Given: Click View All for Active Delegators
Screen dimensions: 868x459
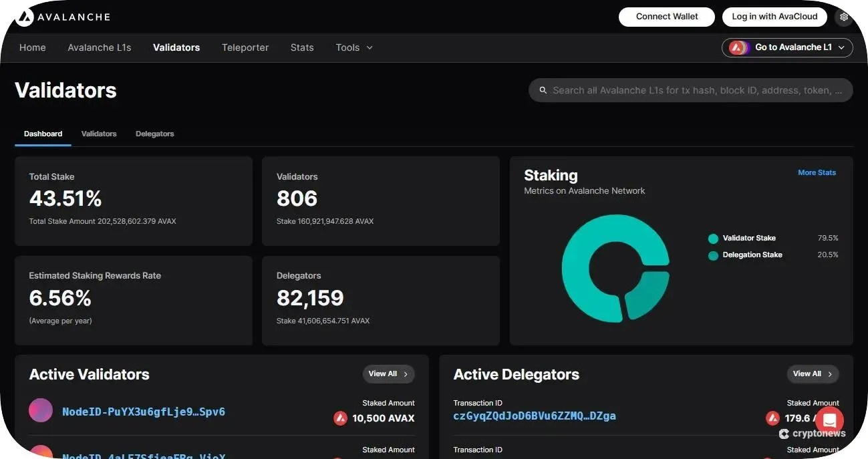Looking at the screenshot, I should 813,374.
